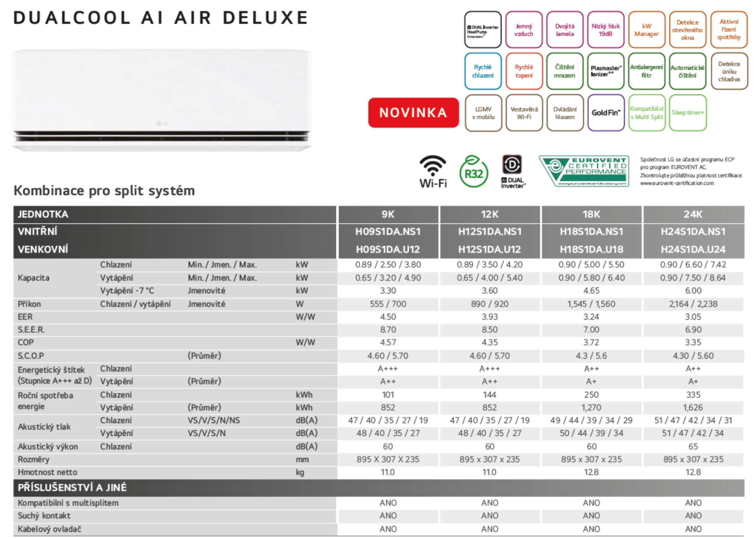The height and width of the screenshot is (538, 756).
Task: Click outdoor model H24S1DA.U24
Action: [693, 250]
